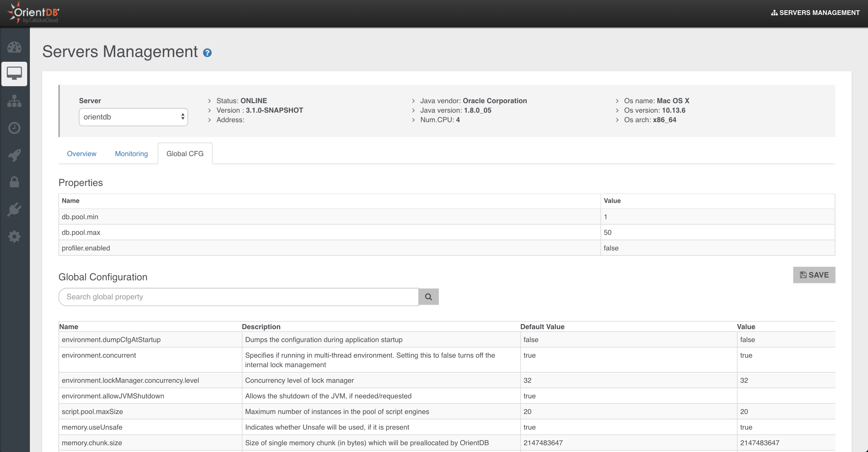Expand the orientdb server dropdown

tap(133, 117)
